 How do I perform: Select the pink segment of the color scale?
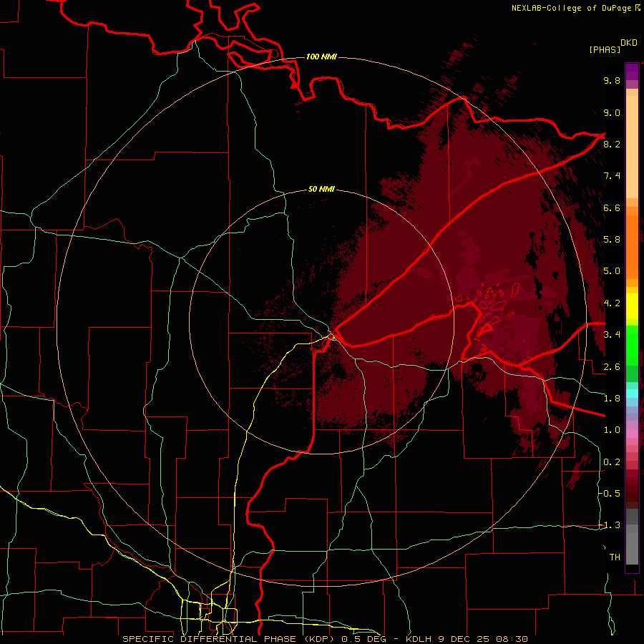click(x=632, y=434)
